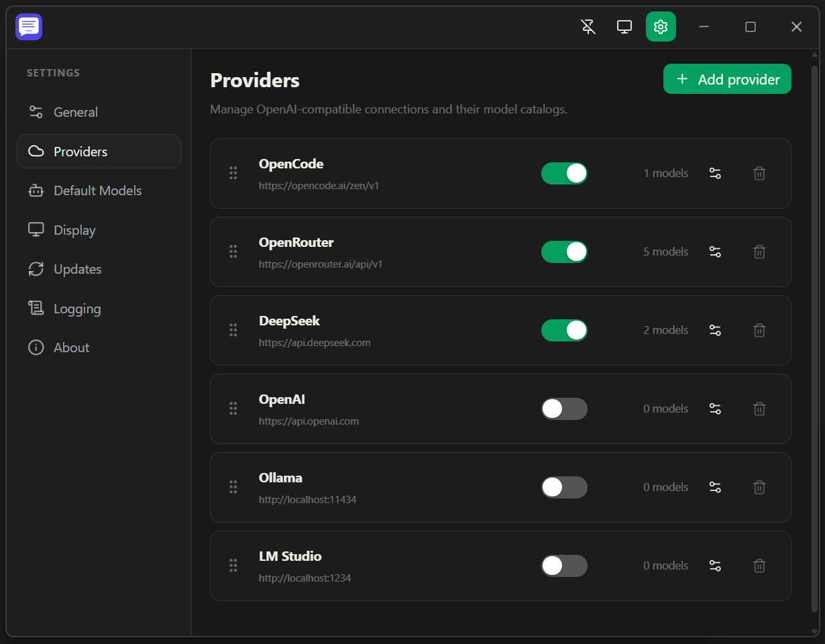
Task: Switch to the Updates settings section
Action: (99, 269)
